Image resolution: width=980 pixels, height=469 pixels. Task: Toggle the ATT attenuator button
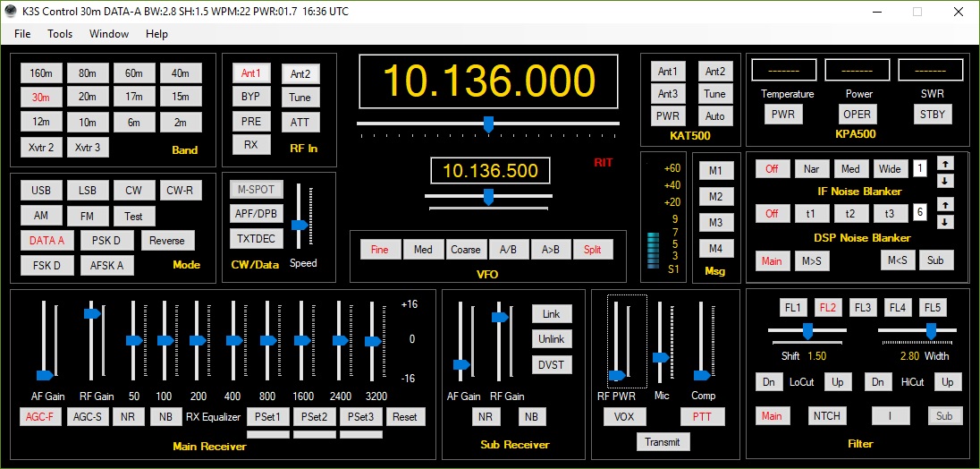[300, 123]
